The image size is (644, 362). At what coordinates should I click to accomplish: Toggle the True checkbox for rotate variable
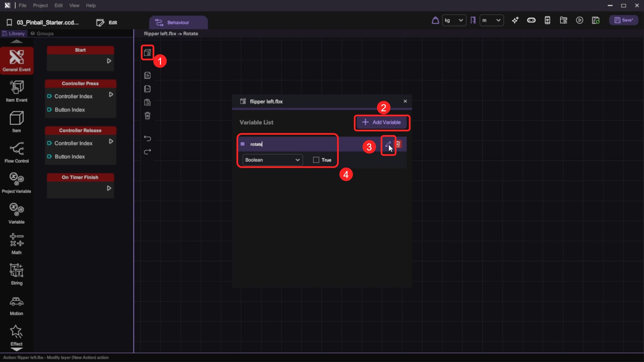coord(316,160)
